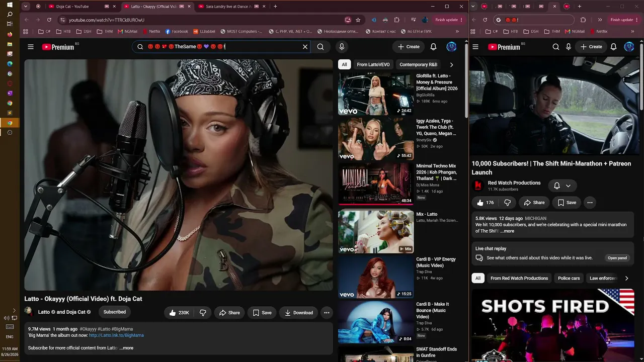Share the Red Watch Productions video
644x362 pixels.
pyautogui.click(x=534, y=203)
